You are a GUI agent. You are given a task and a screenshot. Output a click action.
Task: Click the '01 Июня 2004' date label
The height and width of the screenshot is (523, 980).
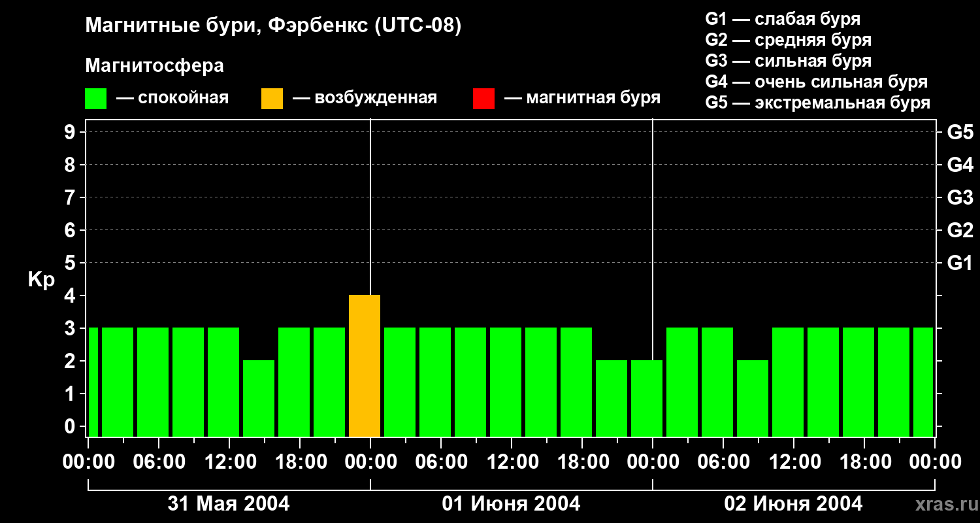[511, 504]
